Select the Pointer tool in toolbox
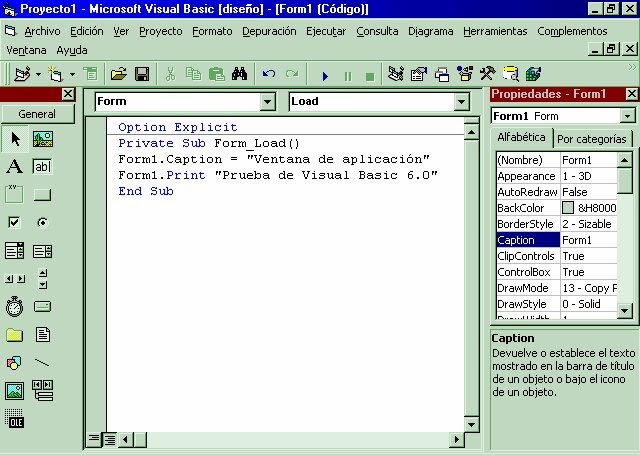The height and width of the screenshot is (455, 640). (15, 139)
